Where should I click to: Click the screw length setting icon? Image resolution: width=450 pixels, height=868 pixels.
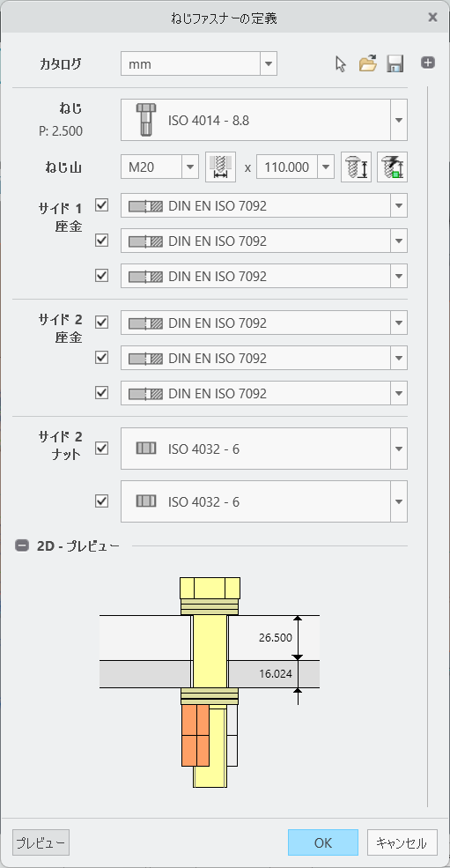[356, 167]
